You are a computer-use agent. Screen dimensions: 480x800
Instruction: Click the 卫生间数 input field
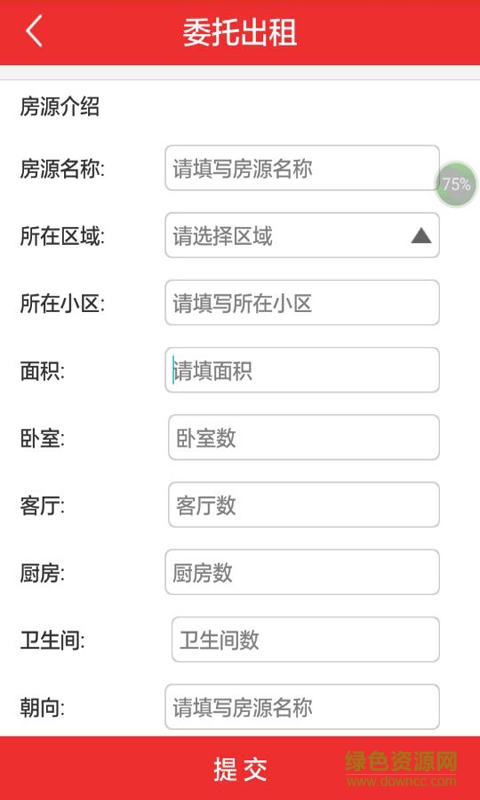pos(305,639)
